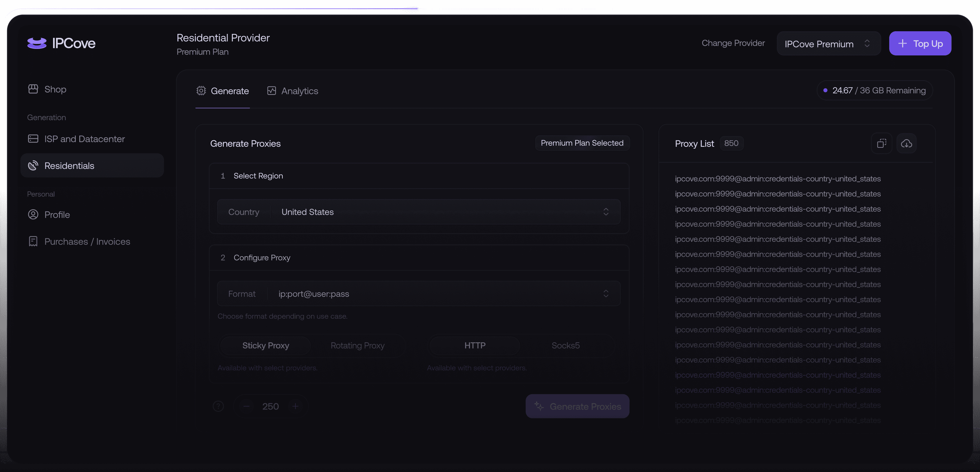Click the Proxy List heading
This screenshot has width=980, height=472.
tap(694, 143)
